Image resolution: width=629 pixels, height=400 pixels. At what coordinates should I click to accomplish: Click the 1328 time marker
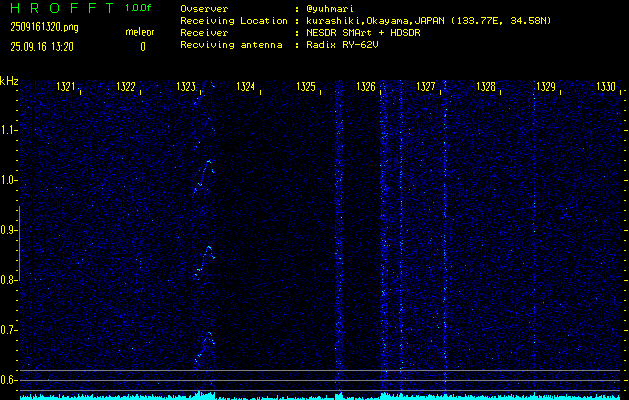(x=486, y=86)
